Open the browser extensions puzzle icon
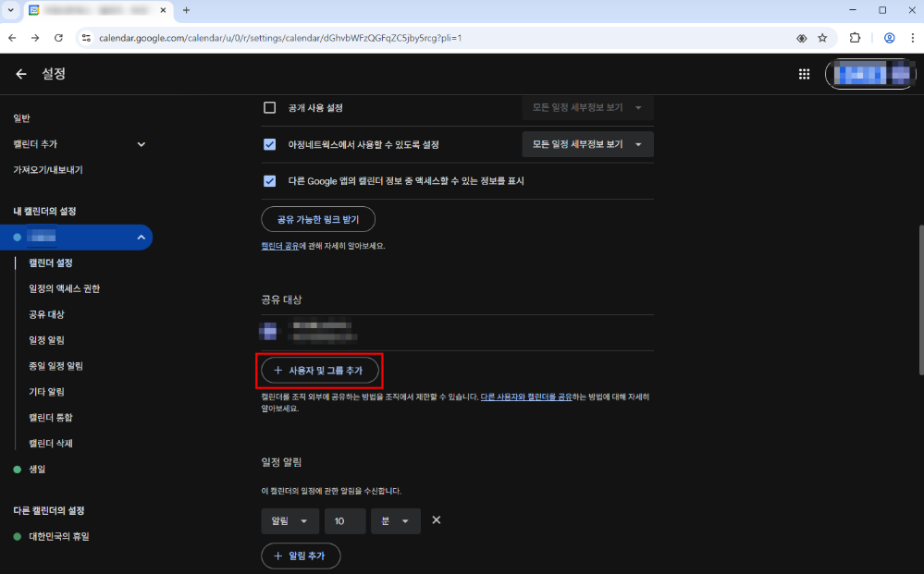The height and width of the screenshot is (574, 924). click(855, 38)
